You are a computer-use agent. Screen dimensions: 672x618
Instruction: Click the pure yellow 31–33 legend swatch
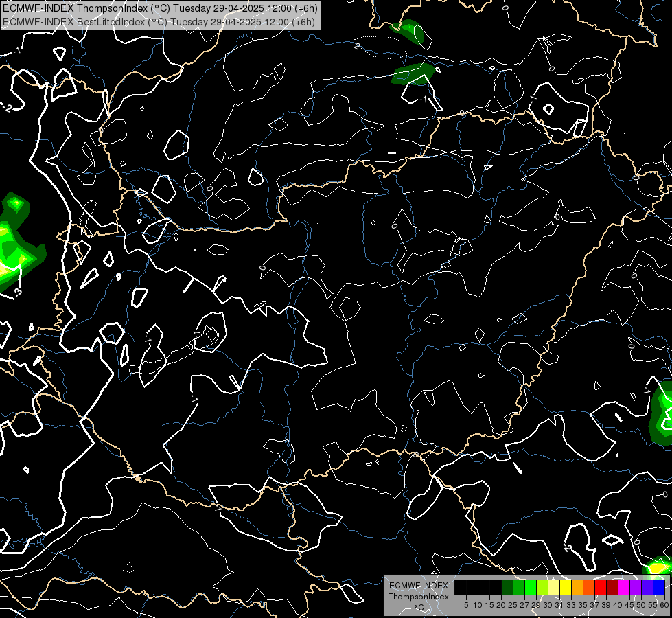point(566,587)
